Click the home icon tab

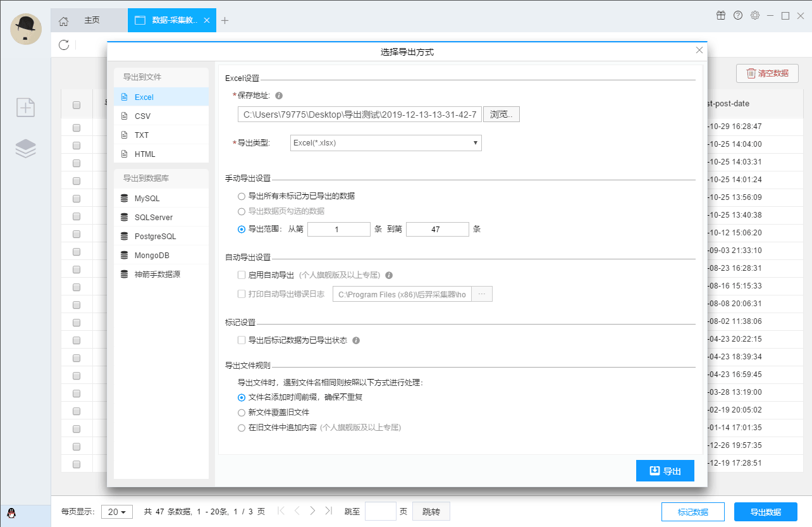[x=63, y=21]
